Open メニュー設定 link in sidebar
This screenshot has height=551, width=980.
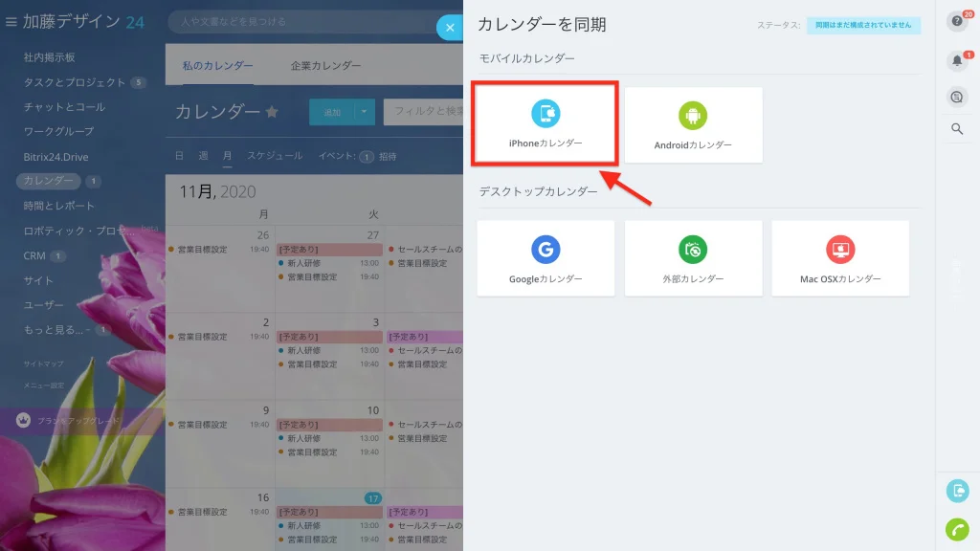pyautogui.click(x=44, y=386)
